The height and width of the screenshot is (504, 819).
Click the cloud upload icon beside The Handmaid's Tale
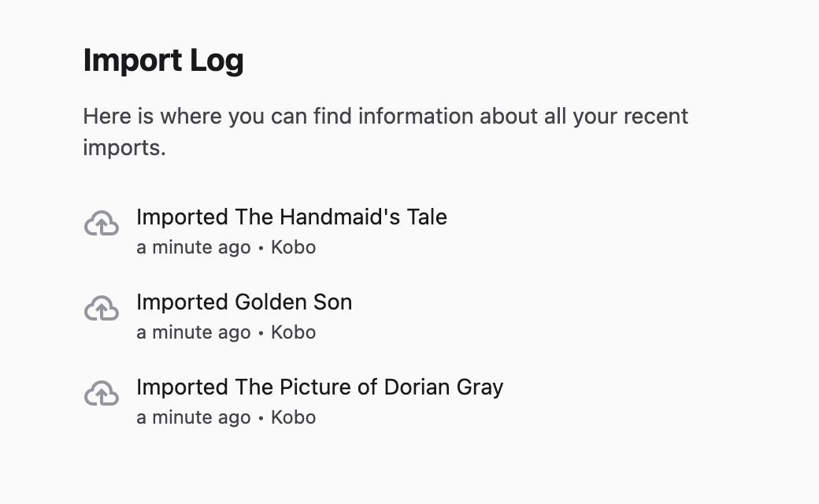[x=102, y=224]
